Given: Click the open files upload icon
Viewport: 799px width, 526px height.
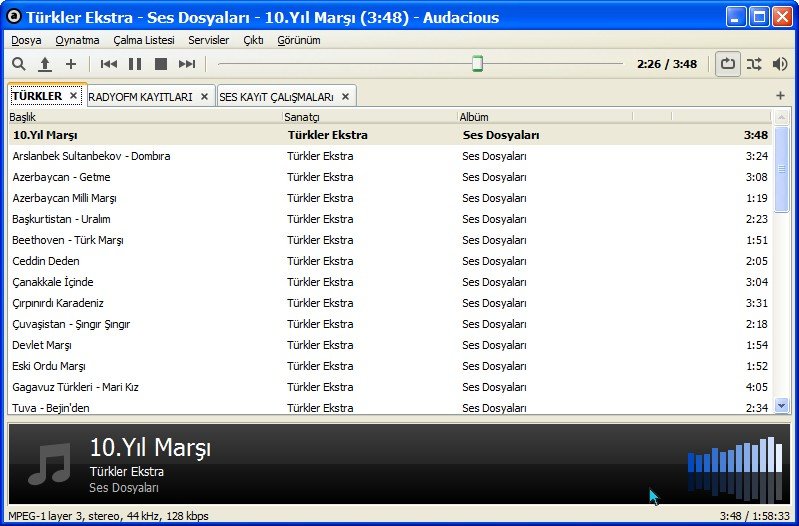Looking at the screenshot, I should pyautogui.click(x=45, y=64).
